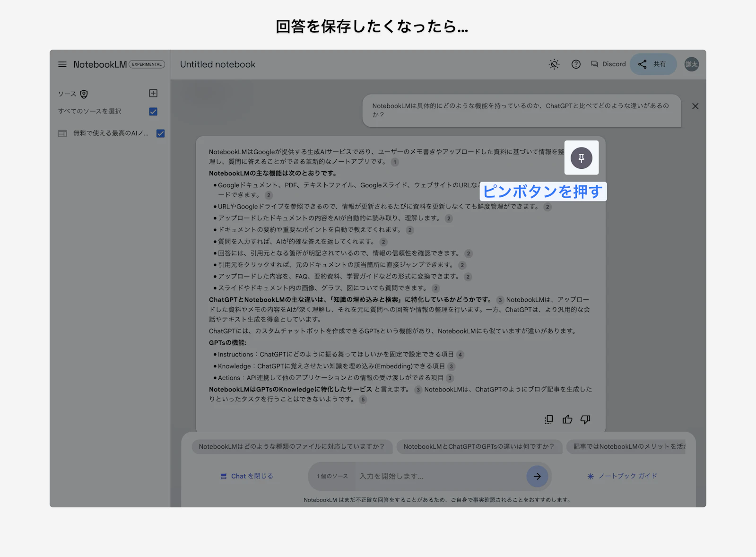Pin the answer with the pin button
This screenshot has width=756, height=557.
[582, 158]
